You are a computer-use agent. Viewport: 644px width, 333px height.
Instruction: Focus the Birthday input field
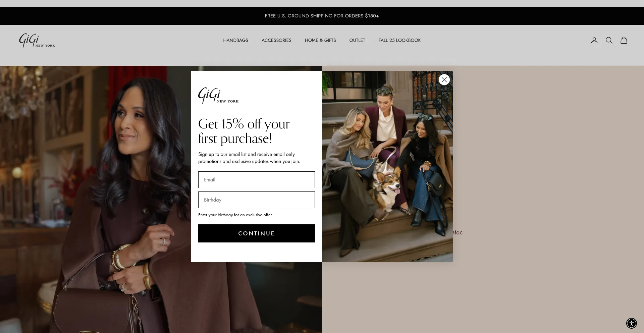(x=256, y=200)
